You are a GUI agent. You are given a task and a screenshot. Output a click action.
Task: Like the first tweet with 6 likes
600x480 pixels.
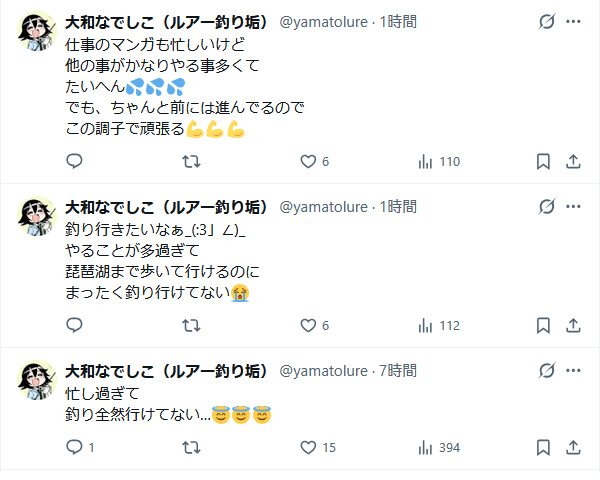308,161
